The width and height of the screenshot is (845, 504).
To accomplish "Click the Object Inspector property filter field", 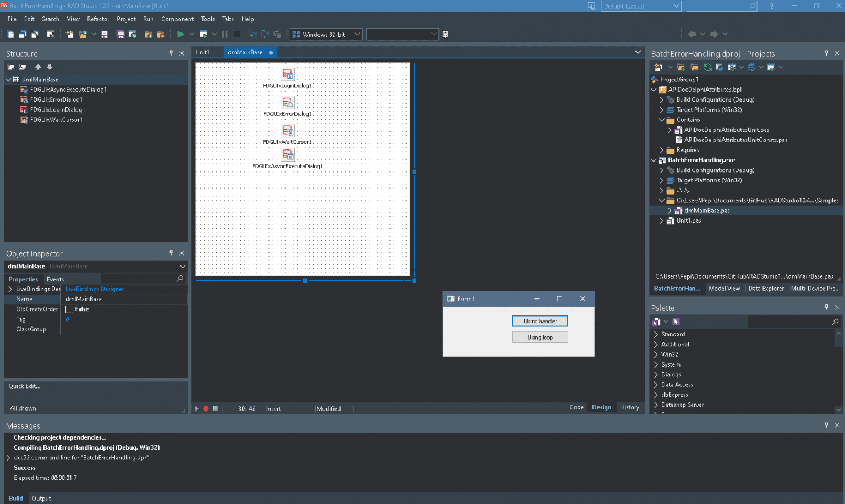I will 142,279.
